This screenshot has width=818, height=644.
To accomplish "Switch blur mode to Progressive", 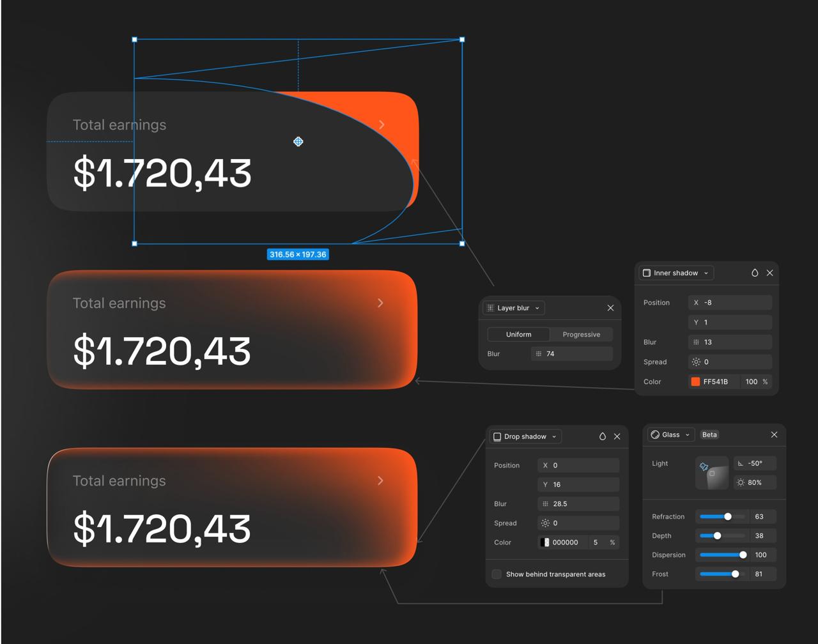I will pyautogui.click(x=581, y=334).
